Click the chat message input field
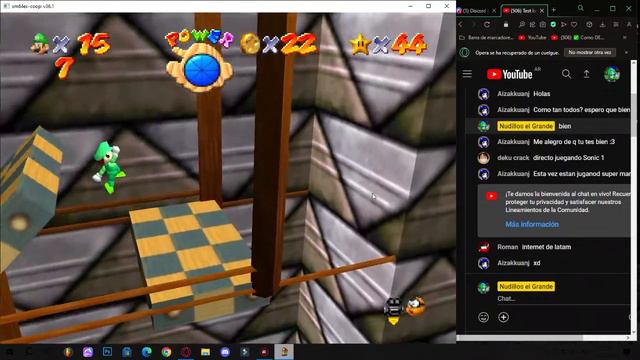640x360 pixels. [x=563, y=298]
